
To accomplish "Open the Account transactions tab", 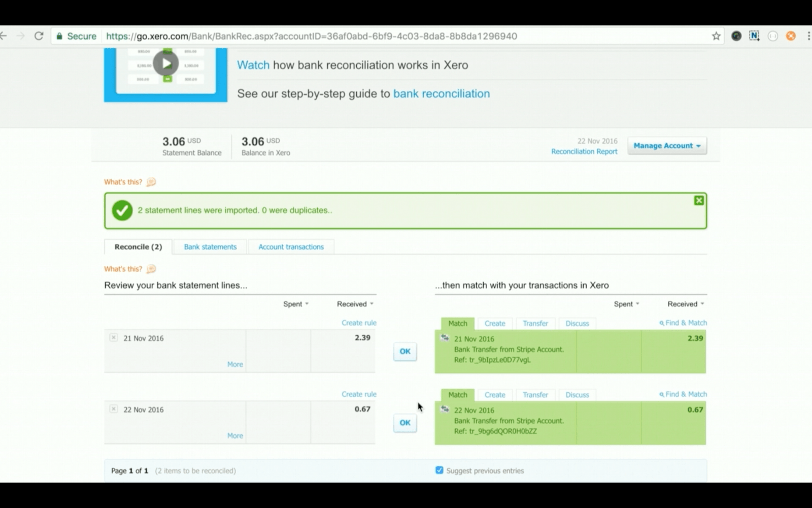I will coord(291,247).
